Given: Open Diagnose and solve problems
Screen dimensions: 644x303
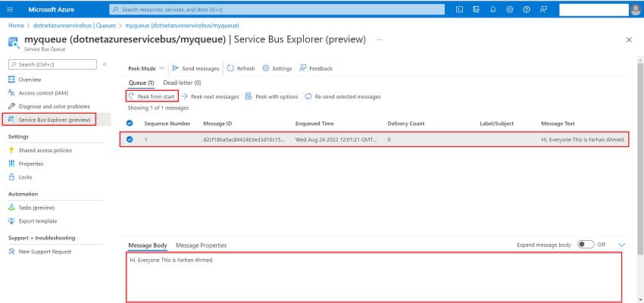Looking at the screenshot, I should 55,106.
